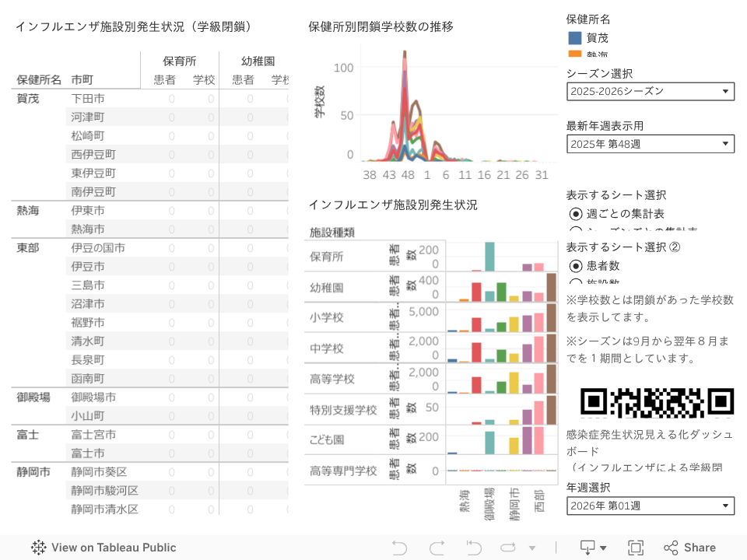Click the 高等学校 facility row label
The image size is (747, 560).
[332, 379]
